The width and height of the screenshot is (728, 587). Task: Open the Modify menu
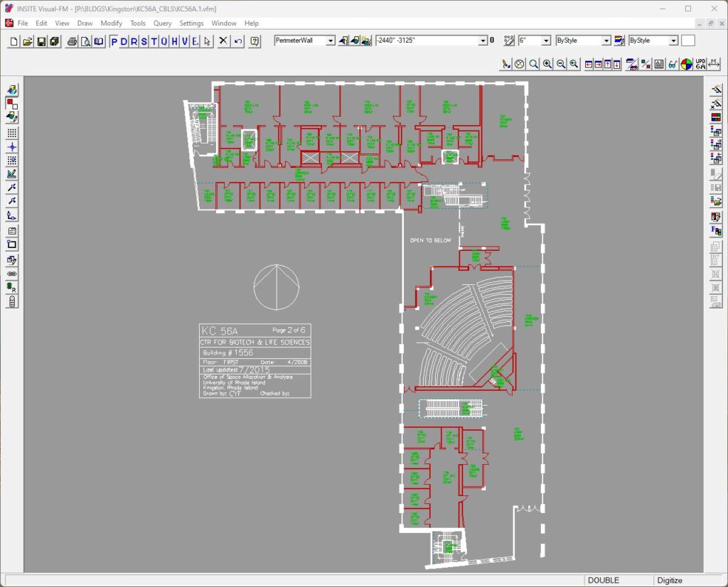coord(112,23)
